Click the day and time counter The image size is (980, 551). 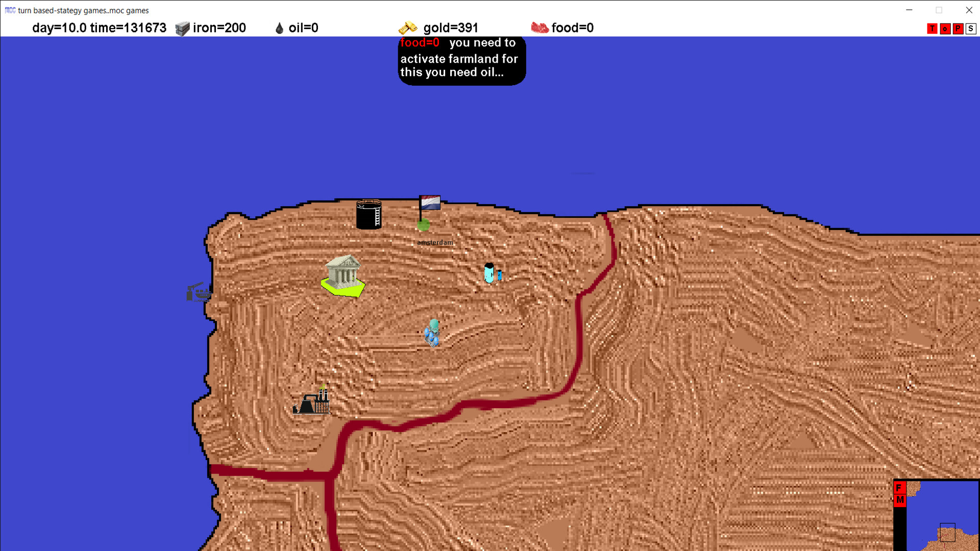coord(99,28)
